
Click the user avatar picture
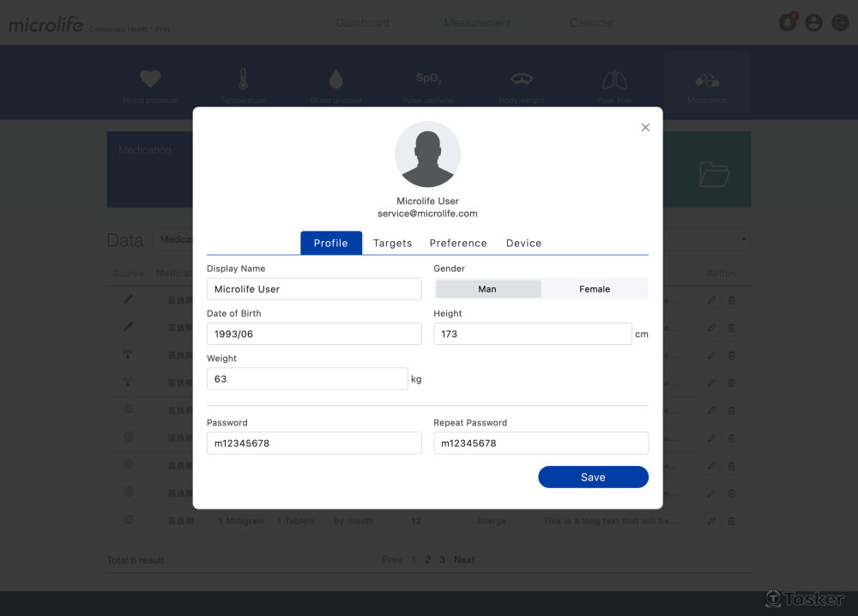tap(427, 154)
